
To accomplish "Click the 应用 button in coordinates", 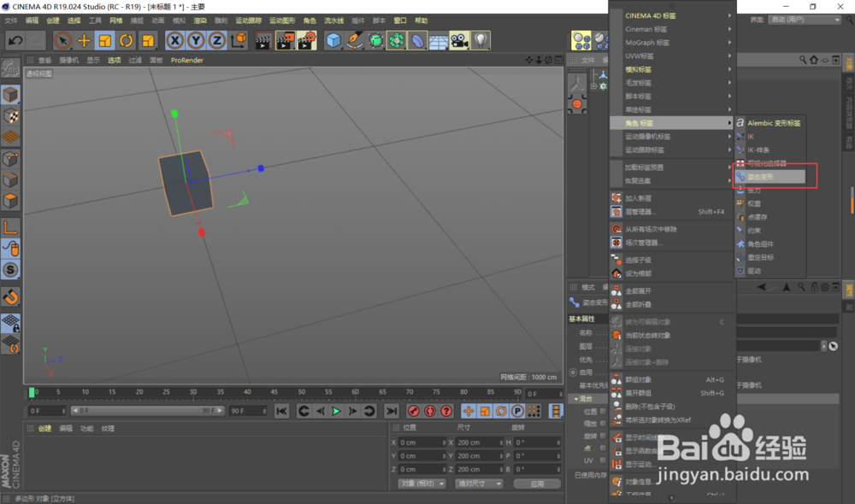I will click(537, 483).
